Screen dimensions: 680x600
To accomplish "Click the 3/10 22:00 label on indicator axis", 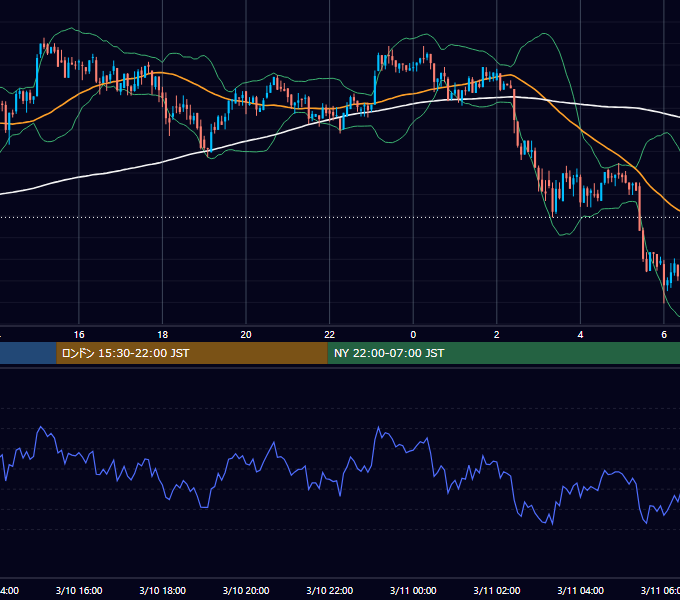I will click(x=330, y=590).
